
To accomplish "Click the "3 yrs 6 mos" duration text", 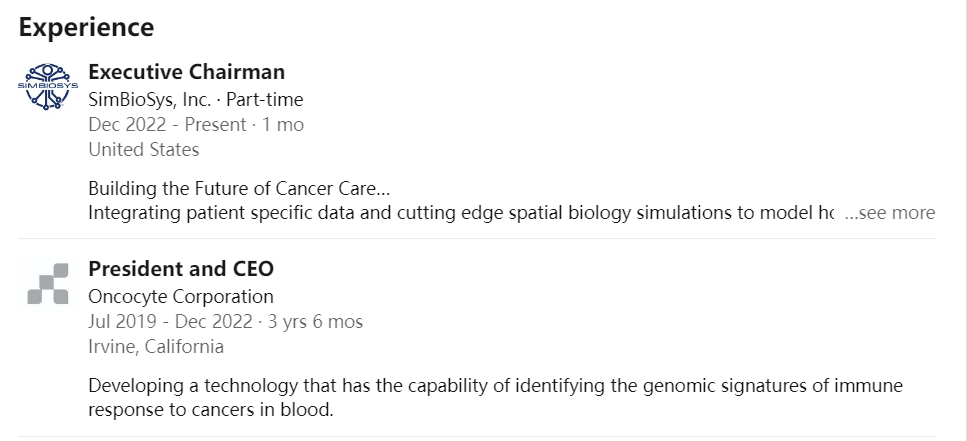I will coord(315,322).
